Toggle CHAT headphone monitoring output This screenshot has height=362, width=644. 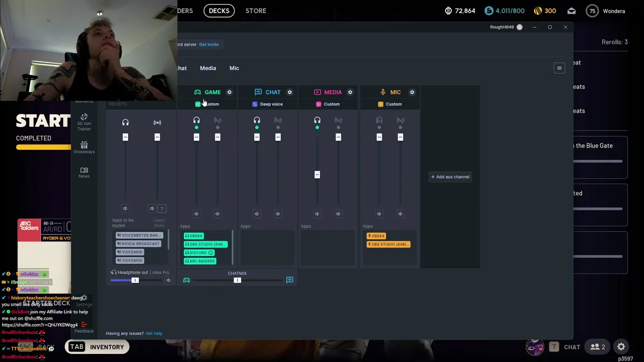[x=257, y=120]
